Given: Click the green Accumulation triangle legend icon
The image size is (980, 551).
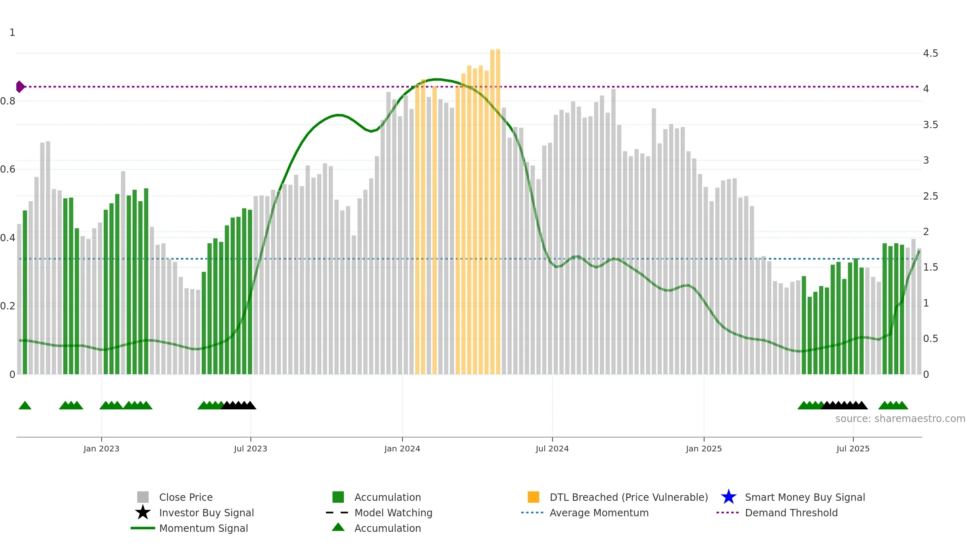Looking at the screenshot, I should [338, 527].
